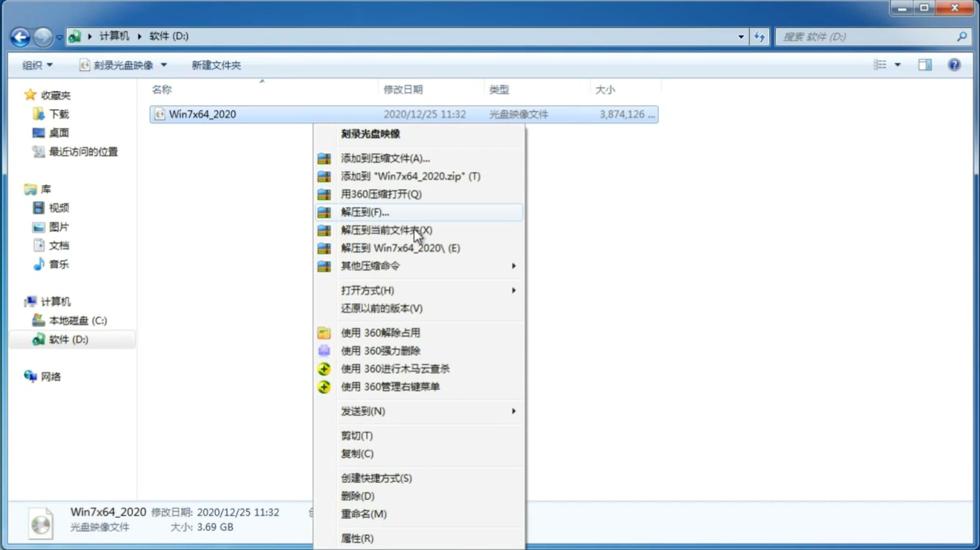Click 添加到压缩文件 archive icon
Screen dimensions: 980x550
pos(324,158)
